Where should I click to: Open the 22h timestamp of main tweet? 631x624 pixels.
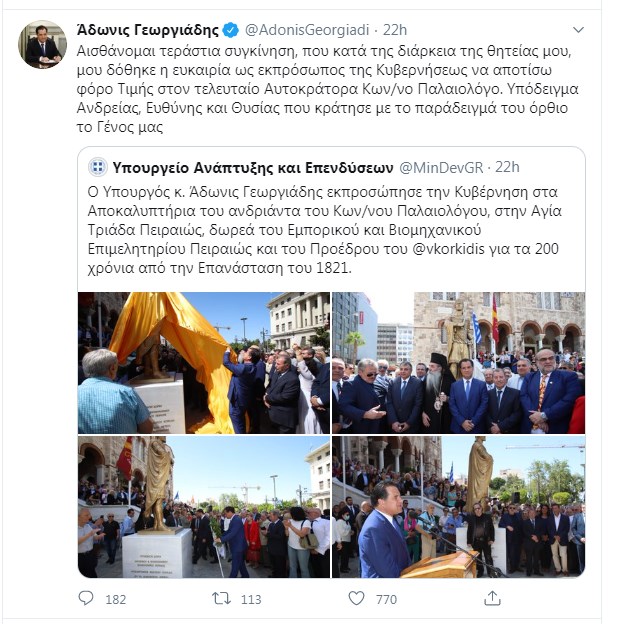[395, 30]
